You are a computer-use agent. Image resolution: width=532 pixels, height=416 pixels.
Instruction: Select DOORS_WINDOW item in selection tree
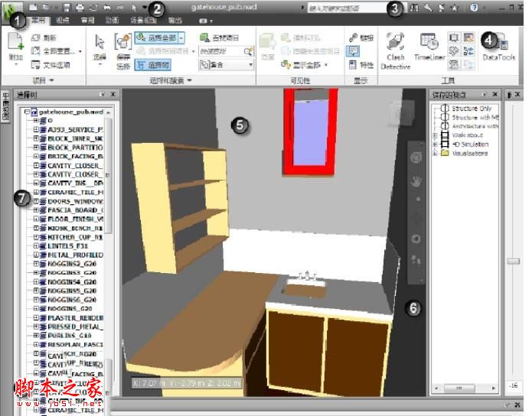76,201
